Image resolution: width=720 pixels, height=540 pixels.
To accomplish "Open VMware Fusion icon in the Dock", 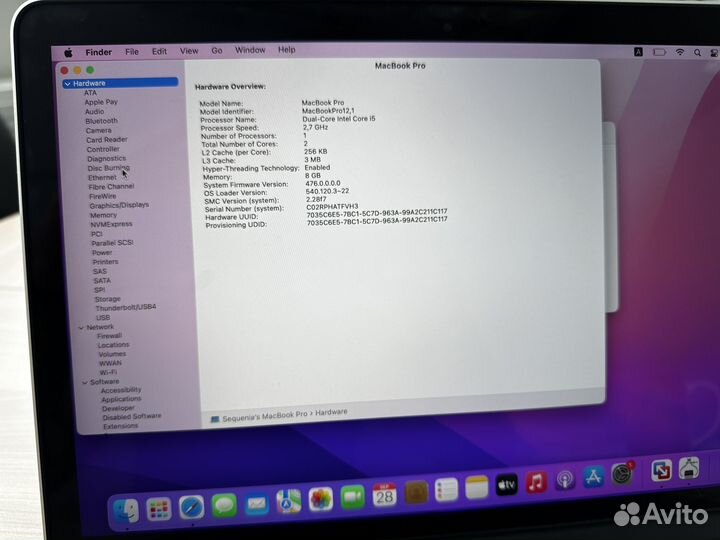I will point(662,470).
